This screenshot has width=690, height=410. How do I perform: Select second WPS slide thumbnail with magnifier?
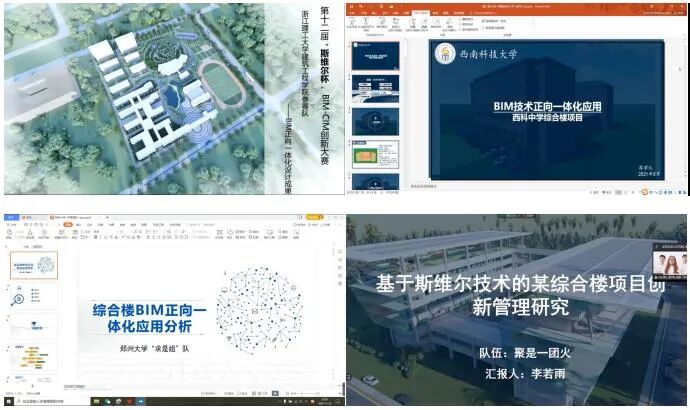click(34, 296)
